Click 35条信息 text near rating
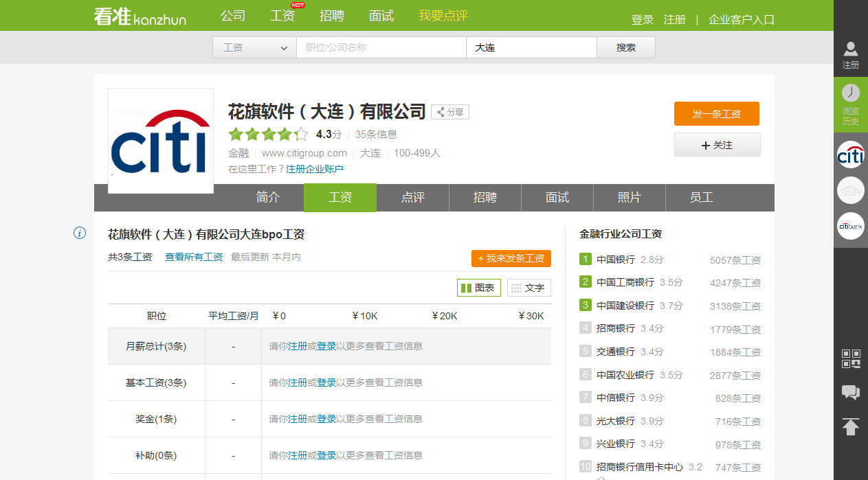Image resolution: width=868 pixels, height=480 pixels. pos(376,135)
